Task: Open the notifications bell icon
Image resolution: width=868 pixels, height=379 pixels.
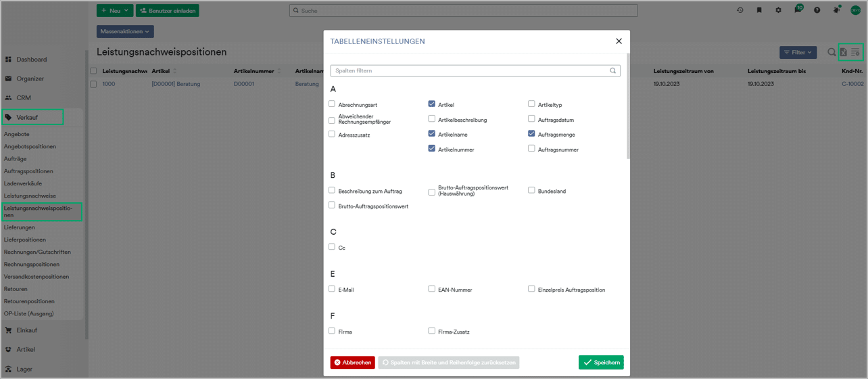Action: point(836,10)
